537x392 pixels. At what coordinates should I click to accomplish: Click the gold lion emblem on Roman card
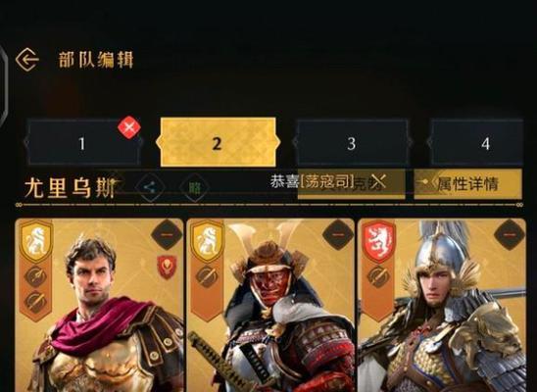point(36,241)
